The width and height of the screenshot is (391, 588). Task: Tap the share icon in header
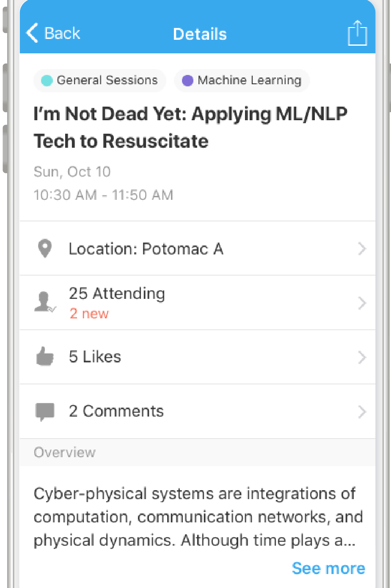pos(357,33)
